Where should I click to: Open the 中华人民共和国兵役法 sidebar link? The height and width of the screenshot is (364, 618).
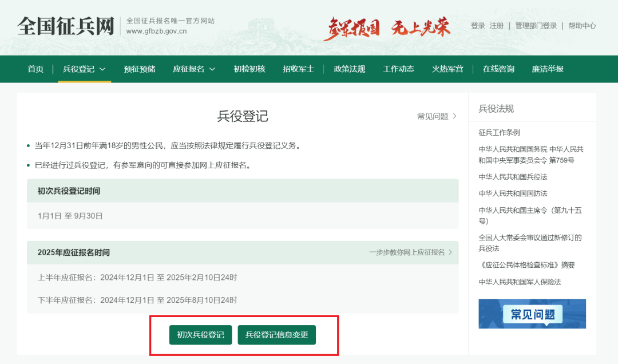[513, 177]
